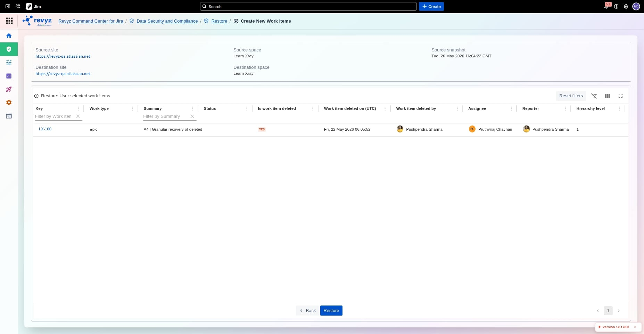Open Is work item deleted column menu
Viewport: 644px width, 334px height.
click(x=313, y=109)
